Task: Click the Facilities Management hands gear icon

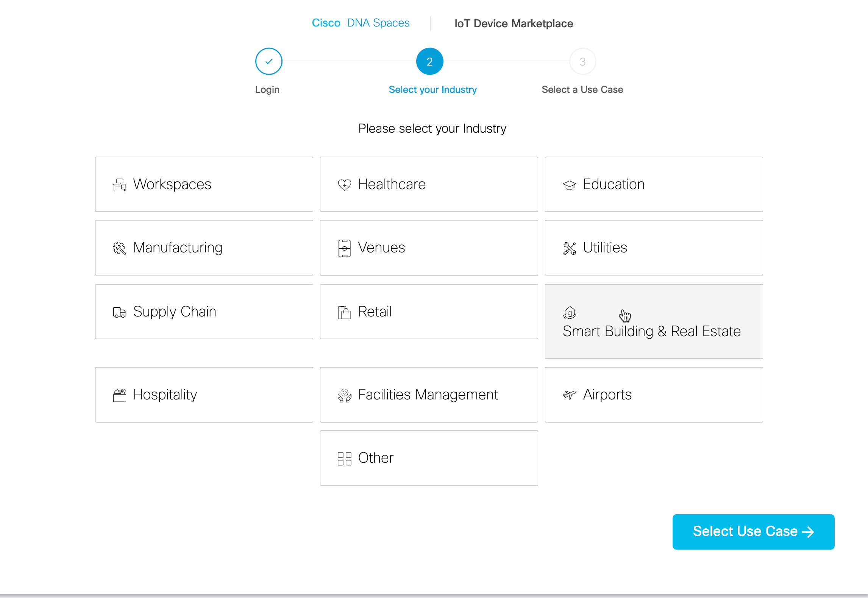Action: click(344, 395)
